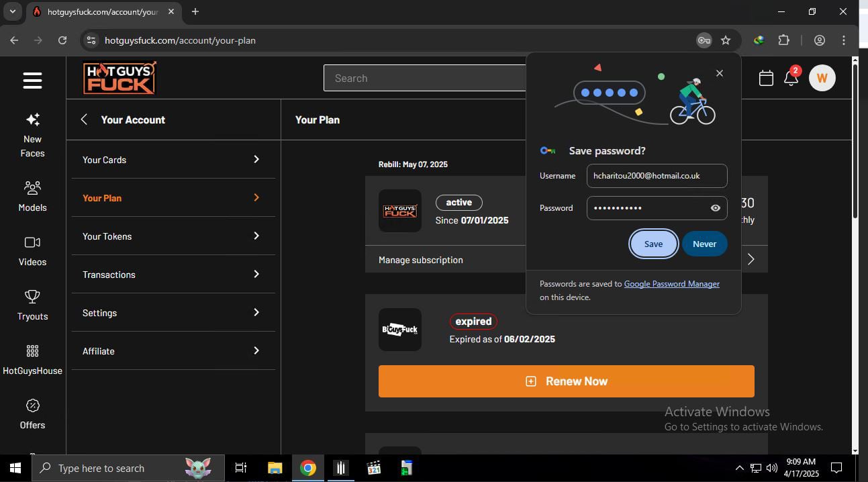Go back with Your Account arrow
The height and width of the screenshot is (482, 868).
[84, 119]
